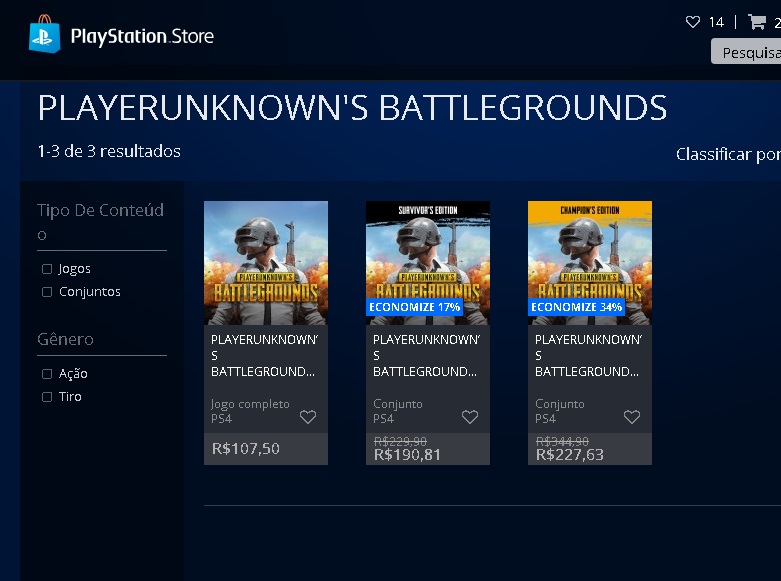
Task: Check the Jogos content type filter
Action: (47, 269)
